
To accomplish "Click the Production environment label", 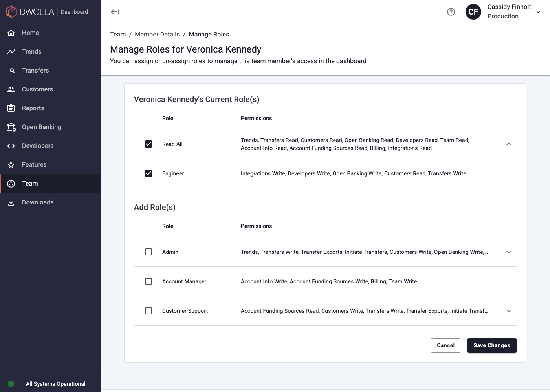I will [503, 16].
